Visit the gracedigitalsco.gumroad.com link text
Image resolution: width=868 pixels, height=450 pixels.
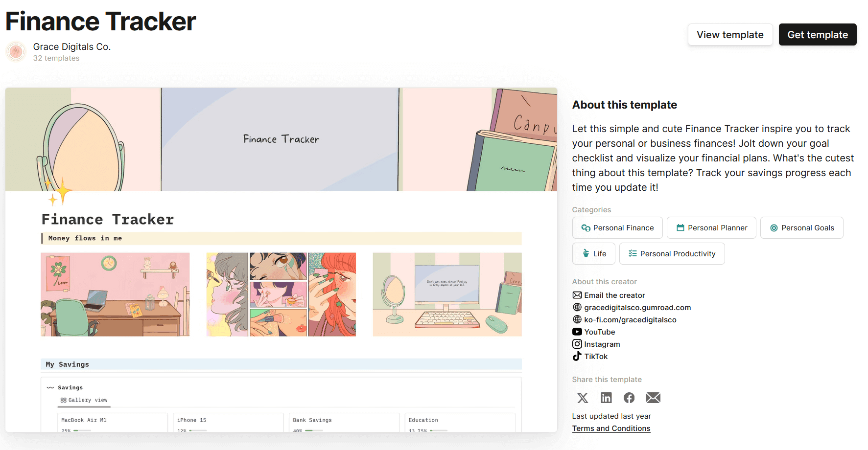coord(637,307)
